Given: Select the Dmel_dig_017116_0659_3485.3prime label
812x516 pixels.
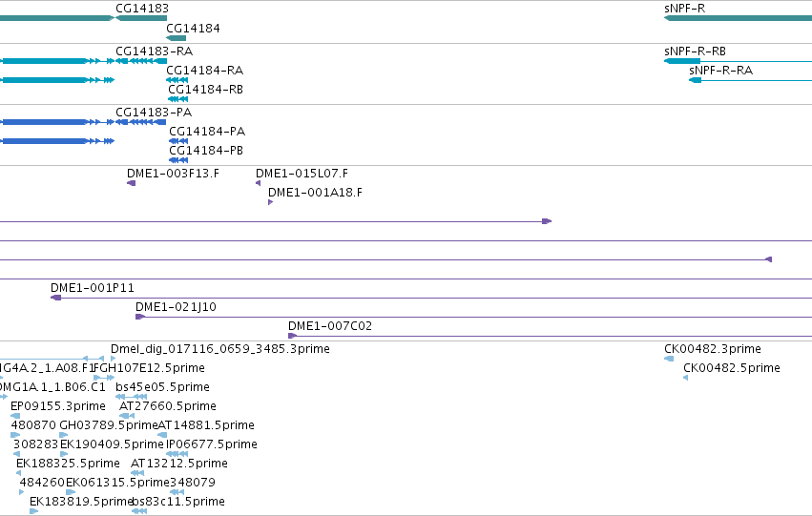Looking at the screenshot, I should tap(220, 349).
